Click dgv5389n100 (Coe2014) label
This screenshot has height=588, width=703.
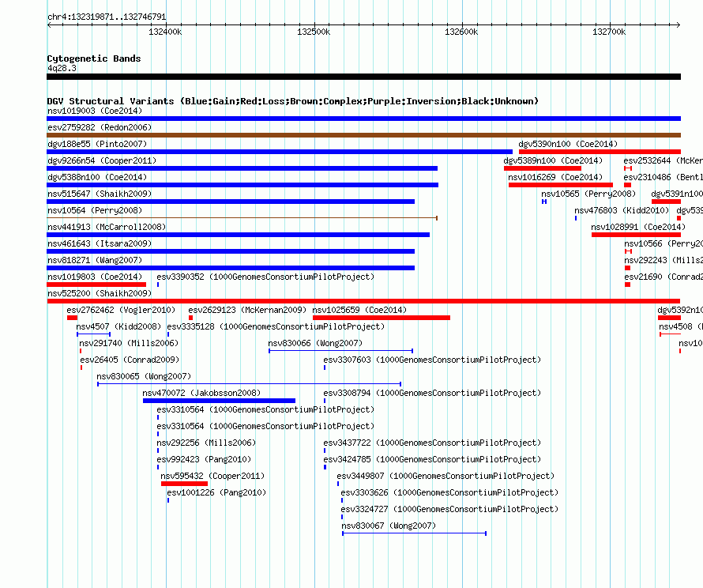(553, 160)
